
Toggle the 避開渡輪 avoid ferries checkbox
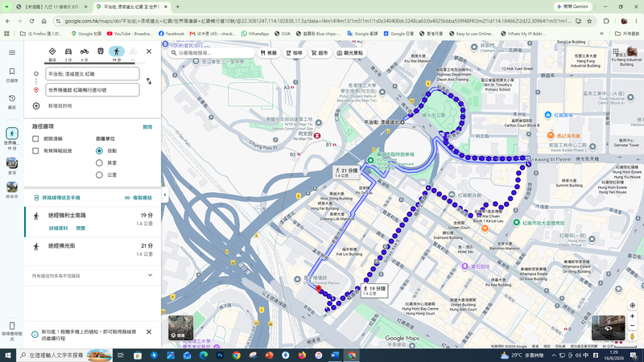[35, 138]
